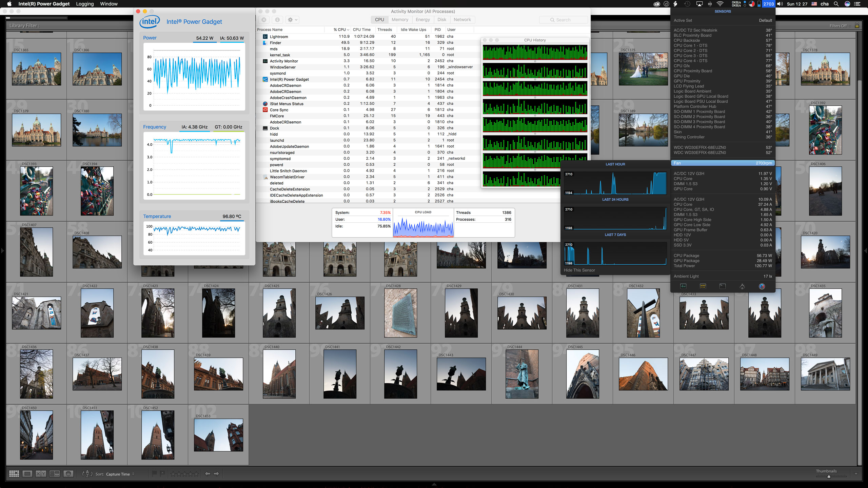Set photo as rejected flag
The width and height of the screenshot is (868, 488).
162,473
